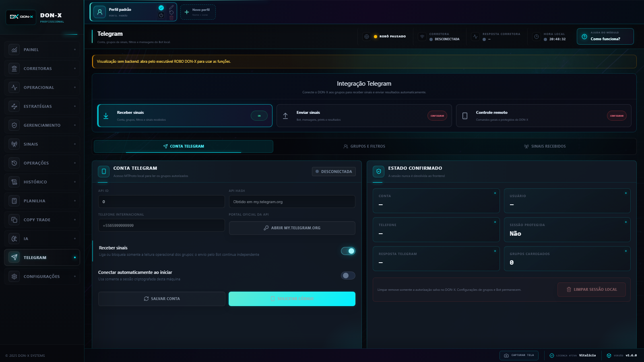Click the Hora Local time 20:48:32
The height and width of the screenshot is (362, 644).
(557, 39)
